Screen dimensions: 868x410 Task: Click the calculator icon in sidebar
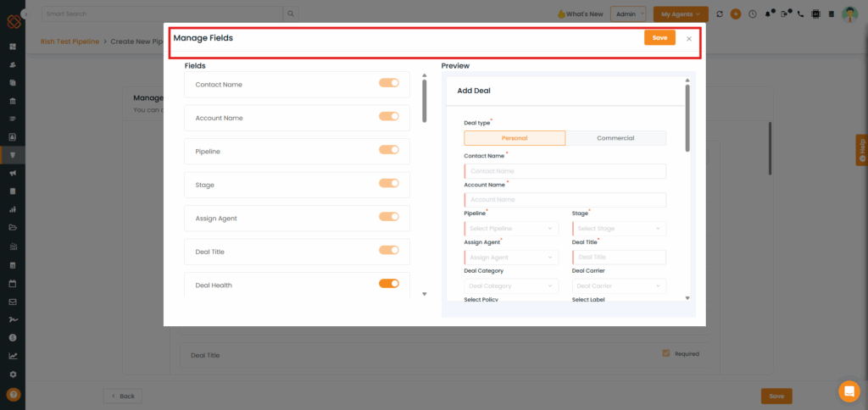point(13,265)
